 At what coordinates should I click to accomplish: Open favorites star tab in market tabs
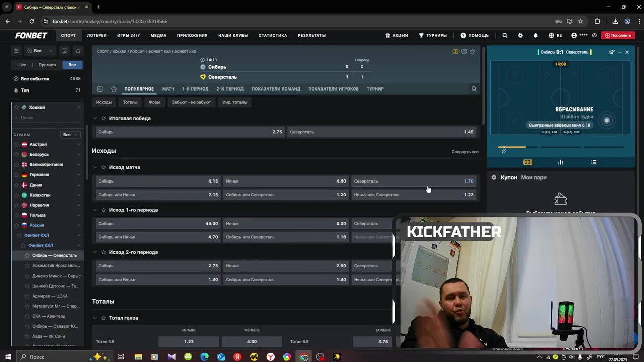click(114, 89)
